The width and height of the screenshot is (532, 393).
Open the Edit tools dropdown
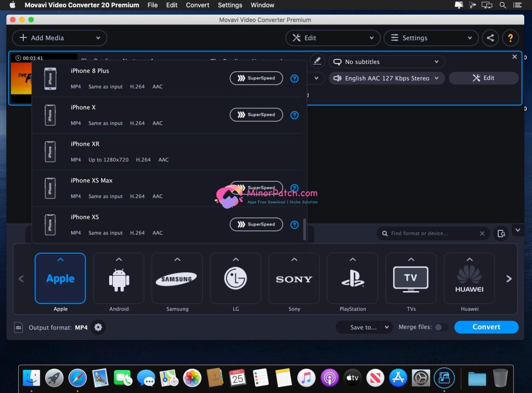332,37
